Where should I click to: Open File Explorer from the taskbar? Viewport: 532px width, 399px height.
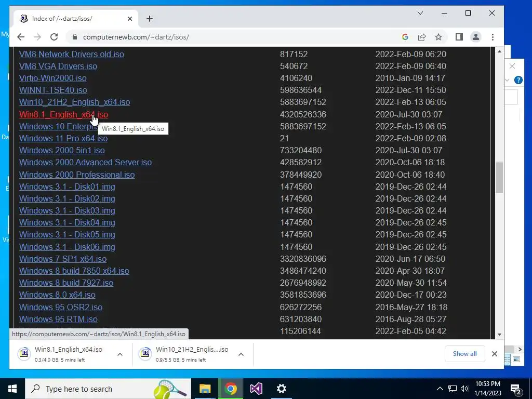[x=205, y=389]
